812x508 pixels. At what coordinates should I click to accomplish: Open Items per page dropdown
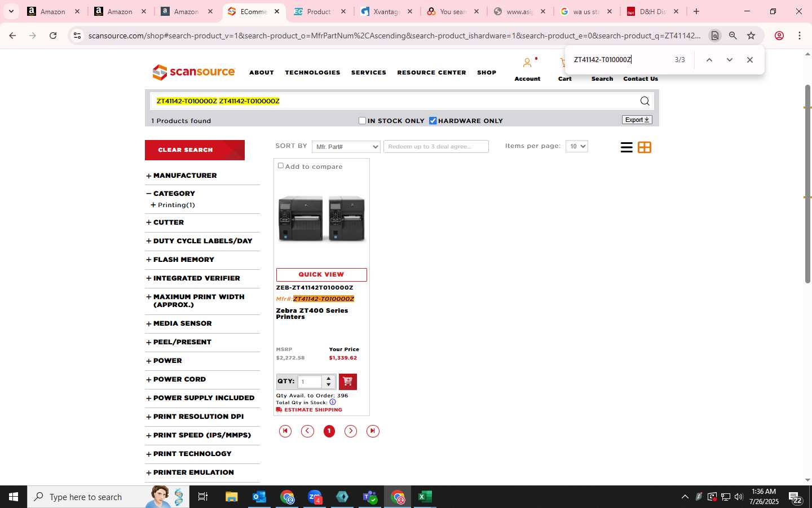click(x=577, y=146)
